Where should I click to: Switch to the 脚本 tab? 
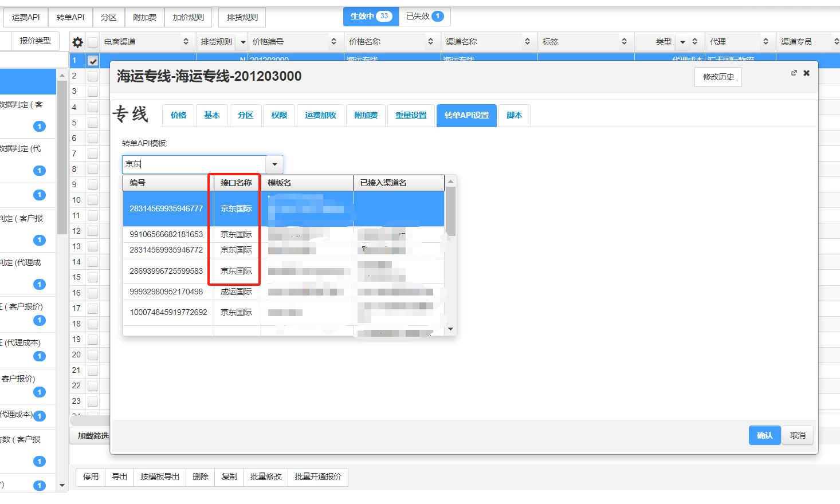tap(515, 115)
